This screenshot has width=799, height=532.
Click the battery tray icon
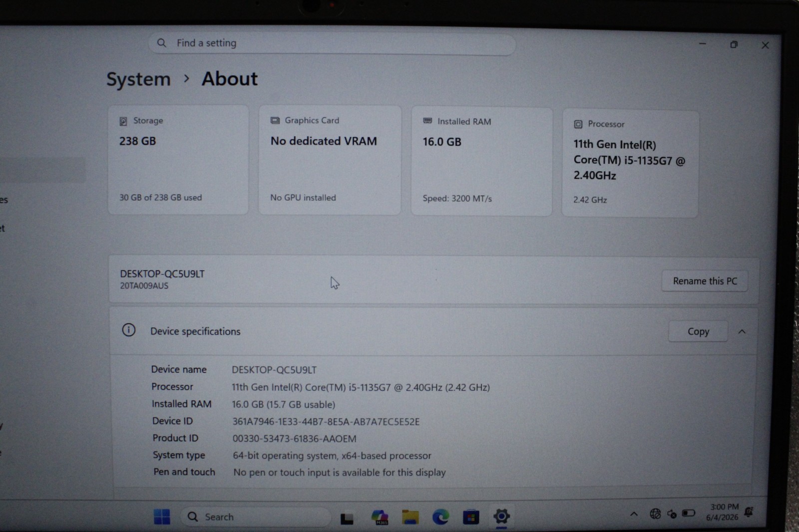689,513
